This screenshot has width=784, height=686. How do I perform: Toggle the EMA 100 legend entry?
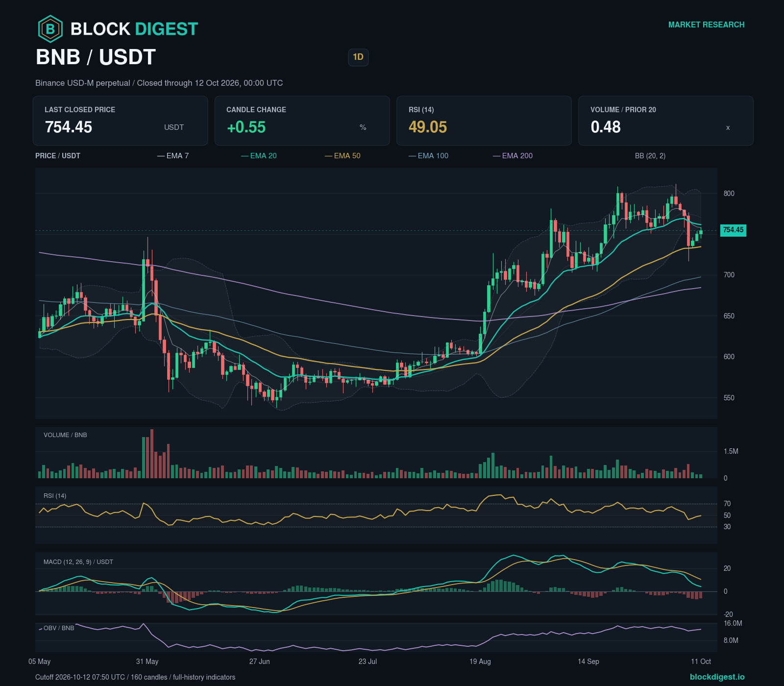coord(429,156)
